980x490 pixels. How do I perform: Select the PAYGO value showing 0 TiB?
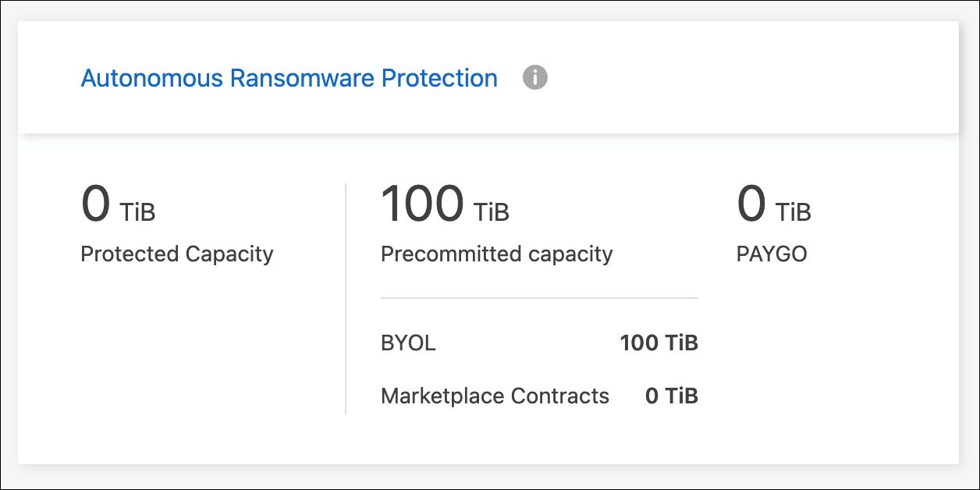point(772,204)
